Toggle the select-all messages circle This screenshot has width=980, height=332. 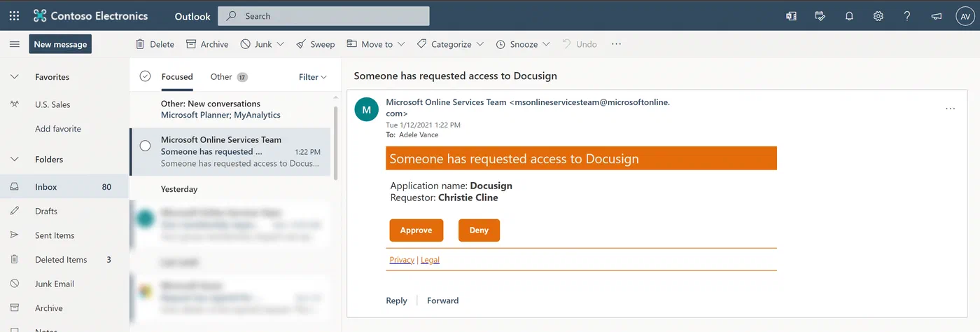click(145, 76)
